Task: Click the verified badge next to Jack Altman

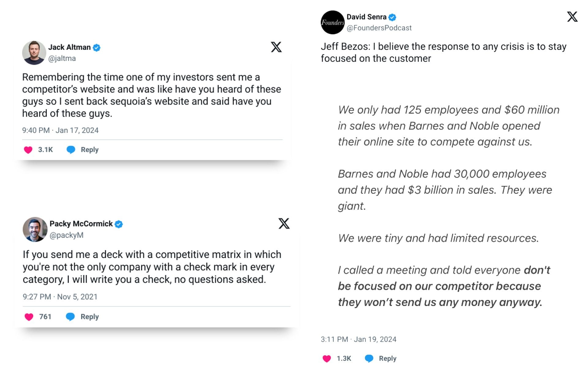Action: coord(97,48)
